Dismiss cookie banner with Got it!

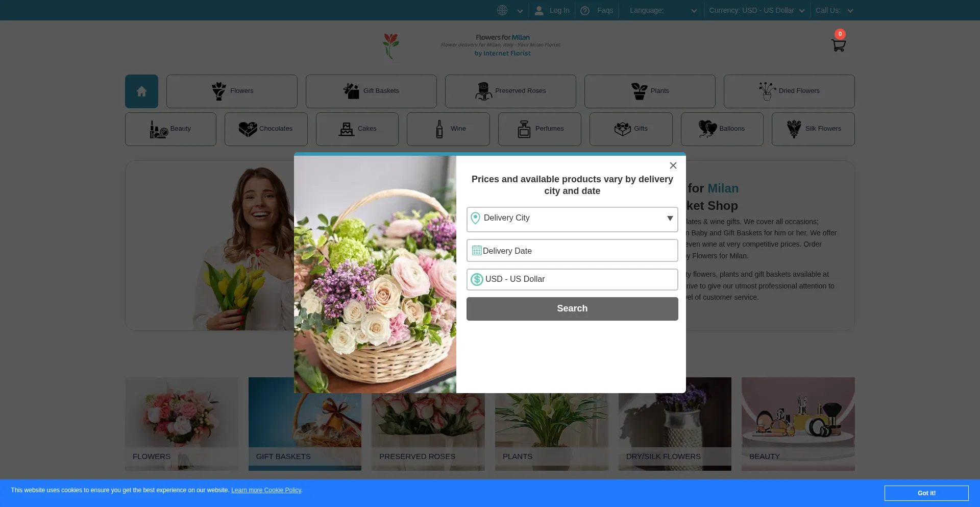[x=926, y=493]
